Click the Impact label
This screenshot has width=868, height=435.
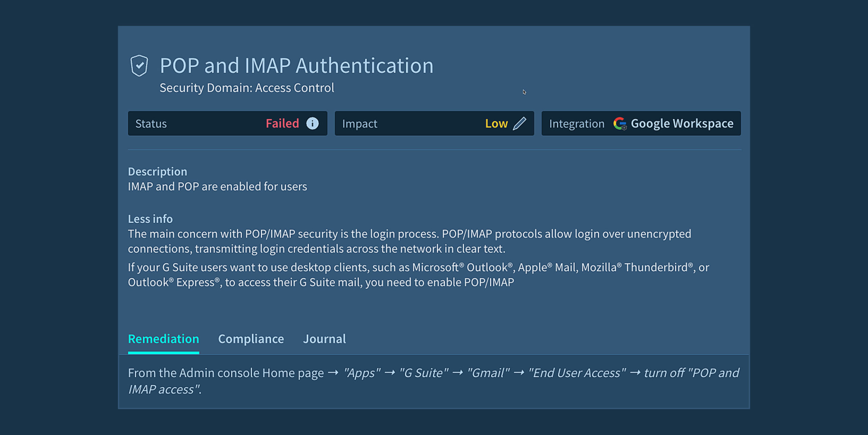click(x=360, y=124)
